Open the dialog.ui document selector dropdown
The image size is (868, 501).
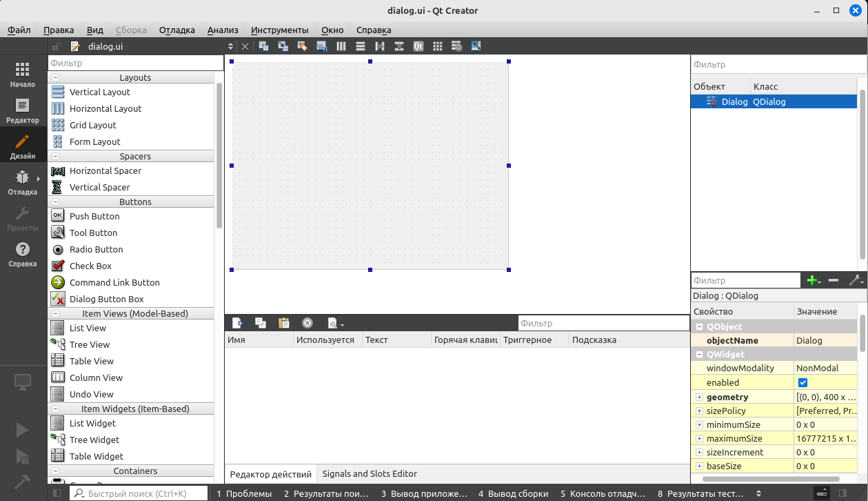(x=230, y=46)
